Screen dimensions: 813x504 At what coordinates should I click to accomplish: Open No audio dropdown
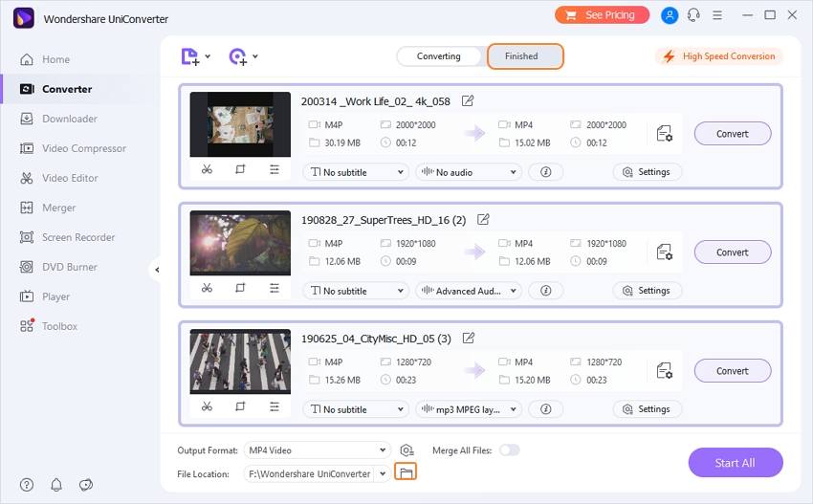[469, 172]
